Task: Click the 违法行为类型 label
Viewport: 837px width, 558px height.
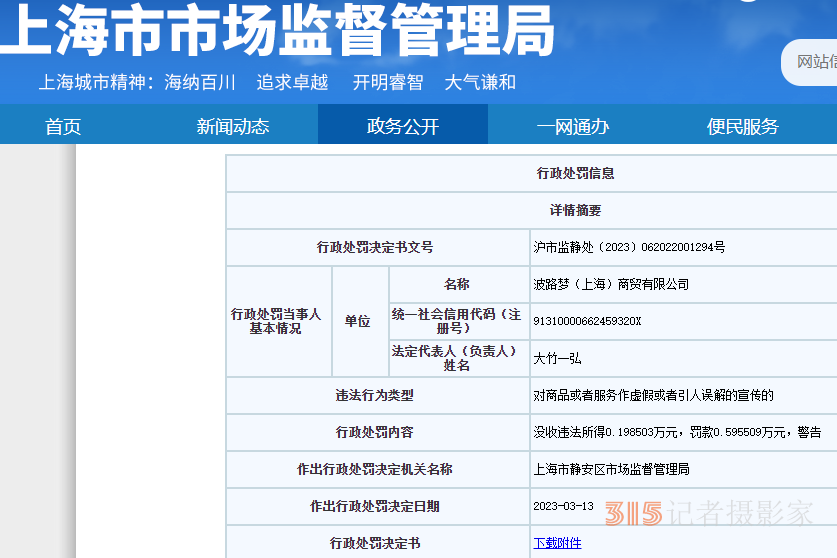Action: (375, 395)
